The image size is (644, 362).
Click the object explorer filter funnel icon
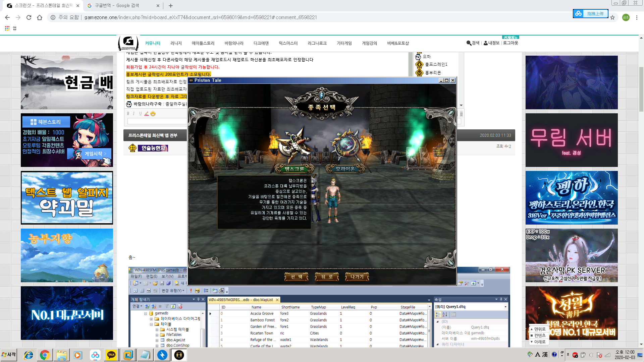167,306
